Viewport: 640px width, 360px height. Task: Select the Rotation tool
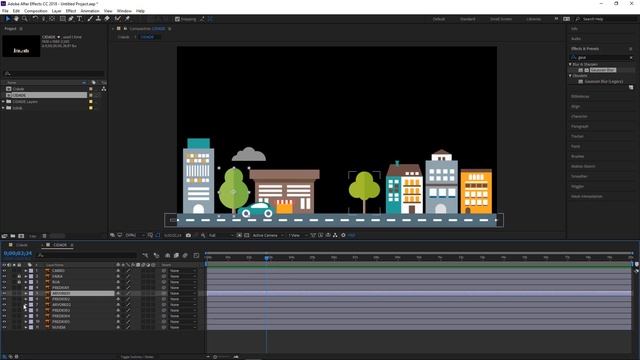[35, 19]
